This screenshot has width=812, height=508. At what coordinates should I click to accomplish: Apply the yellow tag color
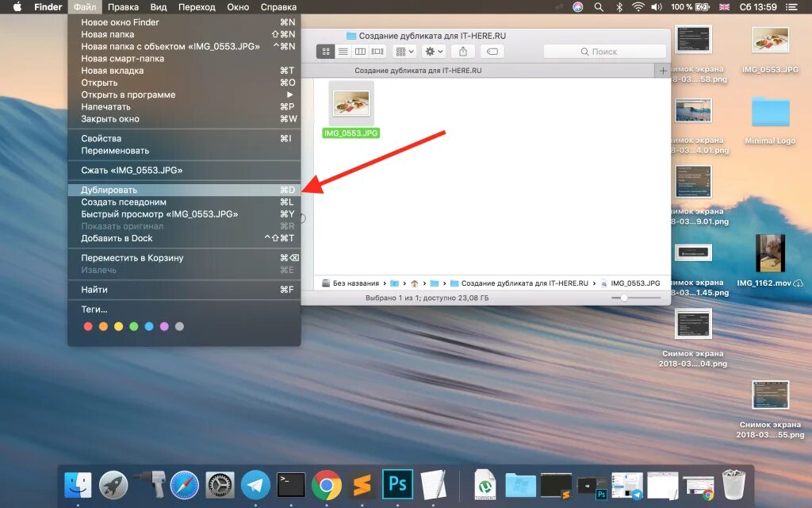coord(119,326)
